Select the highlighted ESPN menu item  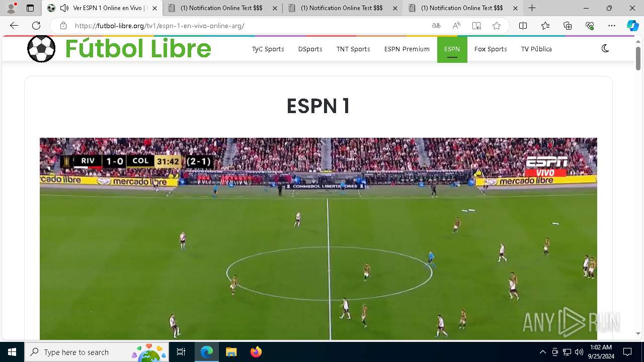(452, 49)
